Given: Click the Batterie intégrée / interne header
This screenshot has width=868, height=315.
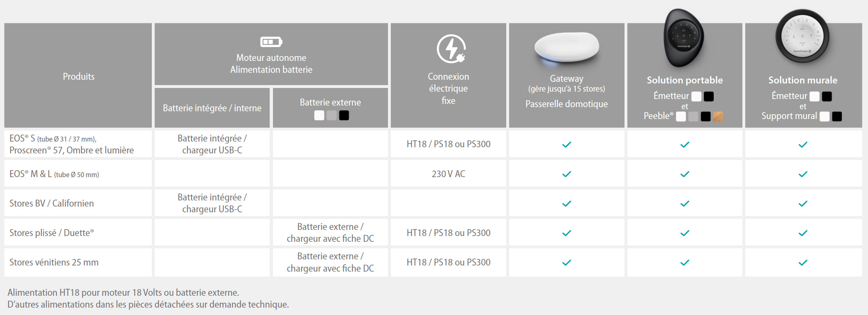Looking at the screenshot, I should [212, 108].
